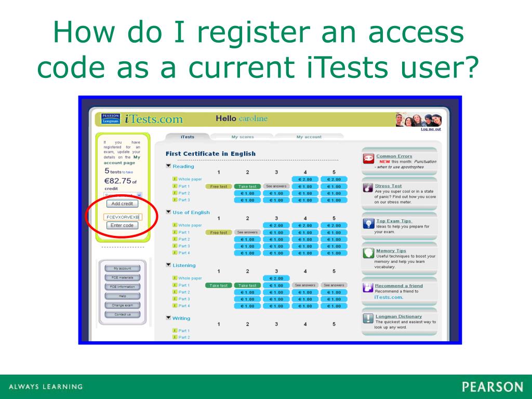
Task: Click the info icon beside Reading Part 1
Action: pyautogui.click(x=175, y=186)
